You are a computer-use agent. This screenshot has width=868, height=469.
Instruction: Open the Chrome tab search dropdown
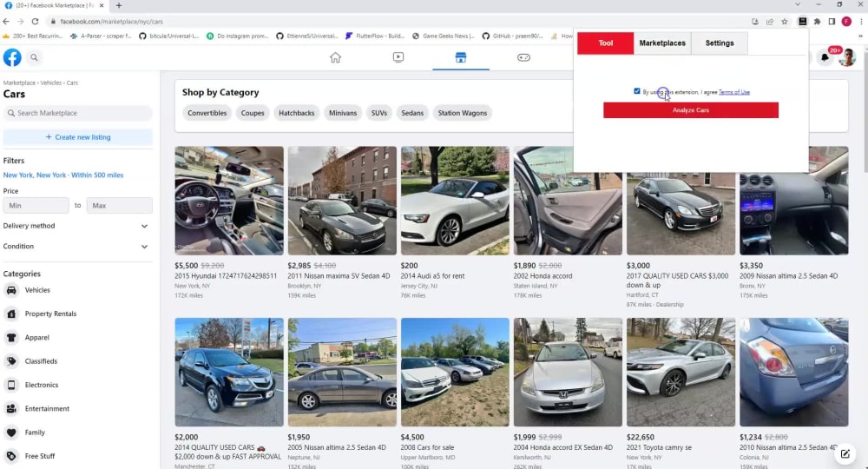[798, 4]
